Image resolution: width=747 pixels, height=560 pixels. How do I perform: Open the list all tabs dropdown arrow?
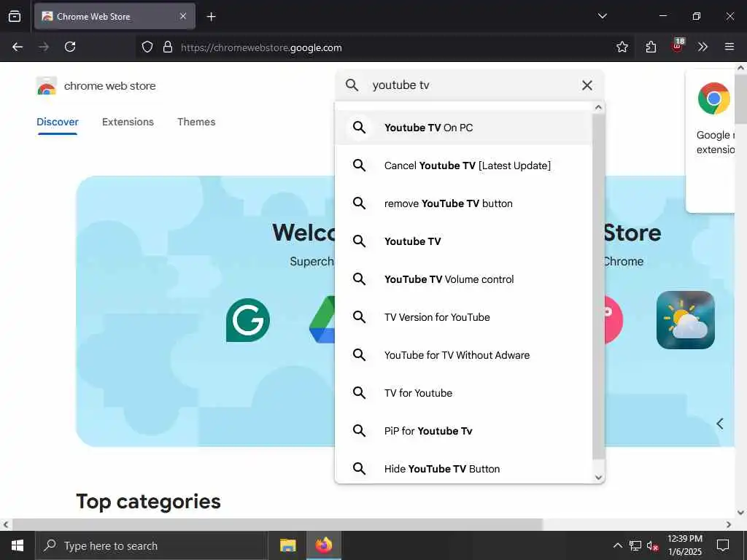coord(602,16)
